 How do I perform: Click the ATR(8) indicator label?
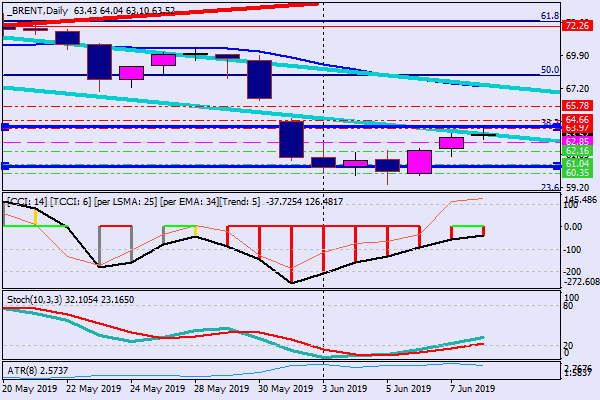click(x=22, y=370)
